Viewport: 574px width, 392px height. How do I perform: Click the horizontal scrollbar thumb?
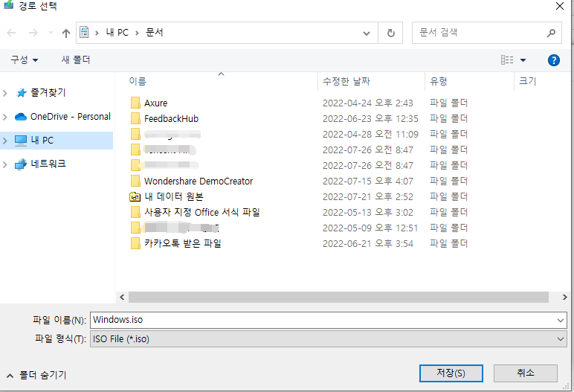[338, 297]
